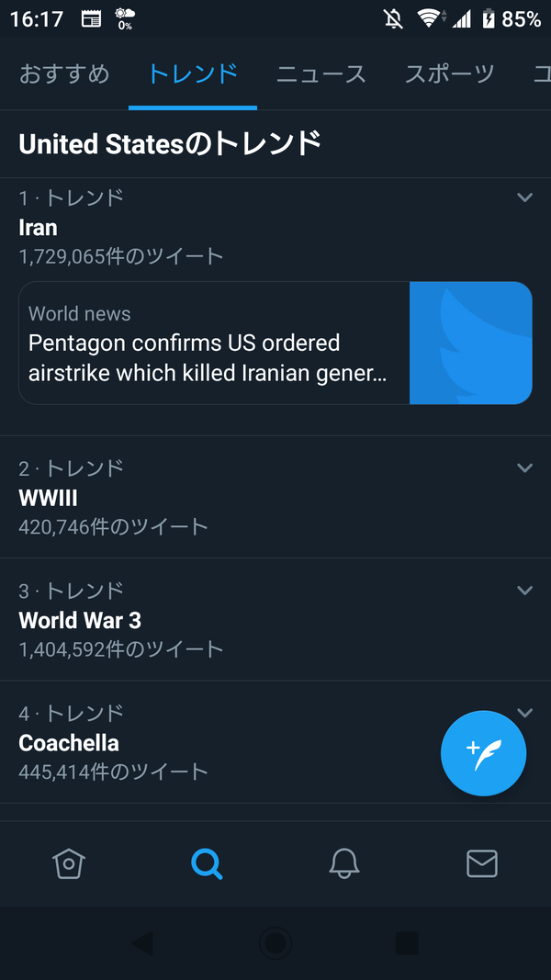
Task: Expand options chevron for Iran trend
Action: click(x=524, y=197)
